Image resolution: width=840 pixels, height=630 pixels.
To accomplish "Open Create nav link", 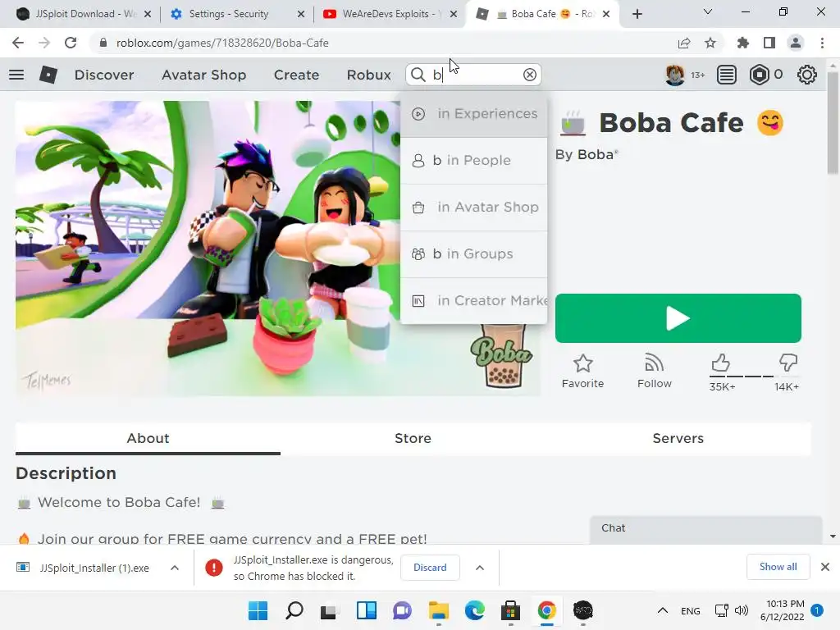I will click(296, 75).
